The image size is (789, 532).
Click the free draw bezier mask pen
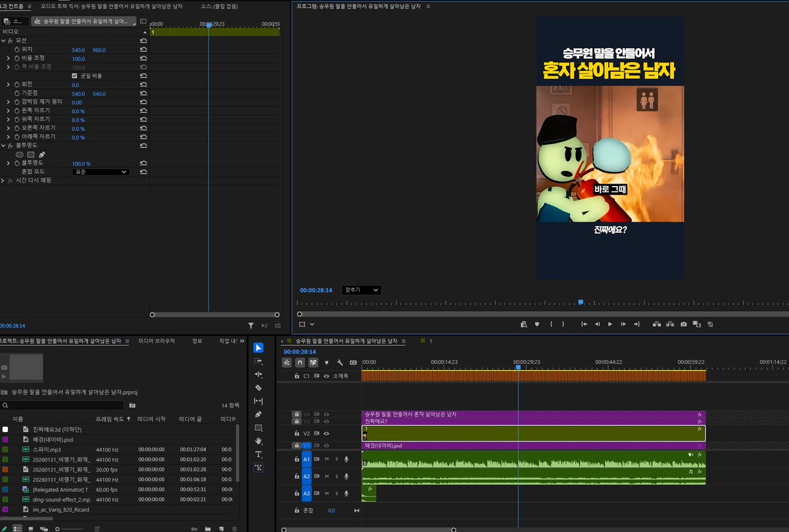tap(42, 155)
